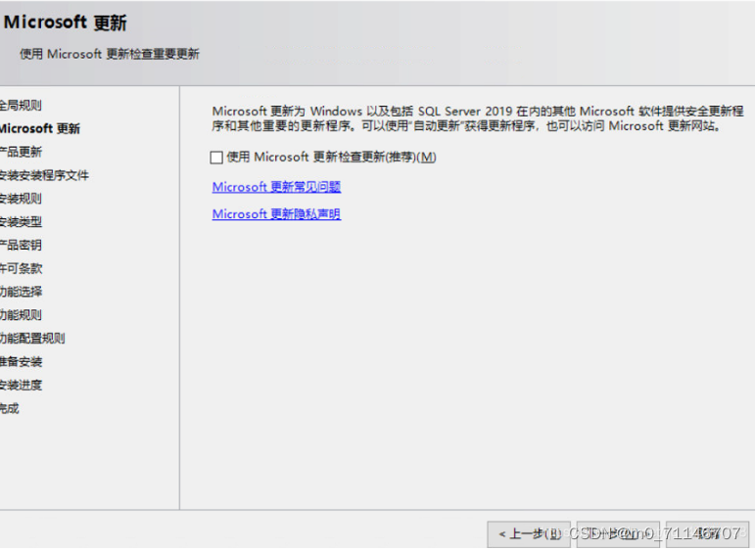Select 产品密钥 step in sidebar
Image resolution: width=756 pixels, height=551 pixels.
click(x=21, y=245)
